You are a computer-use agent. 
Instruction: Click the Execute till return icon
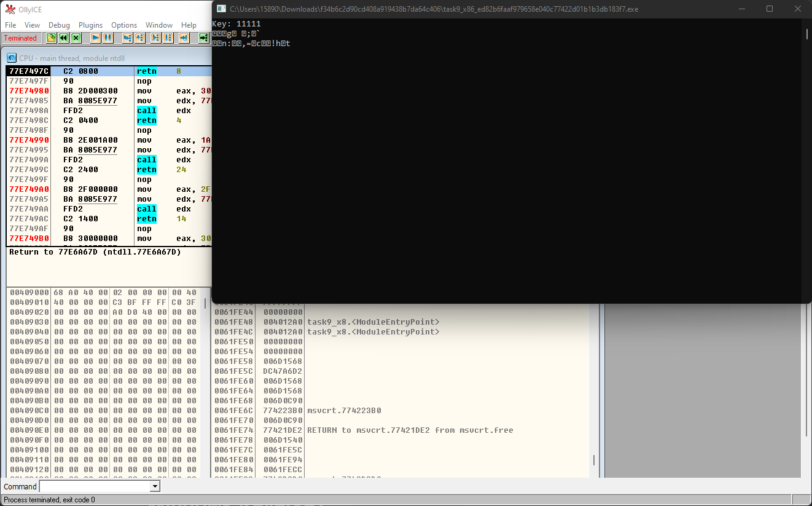[184, 38]
